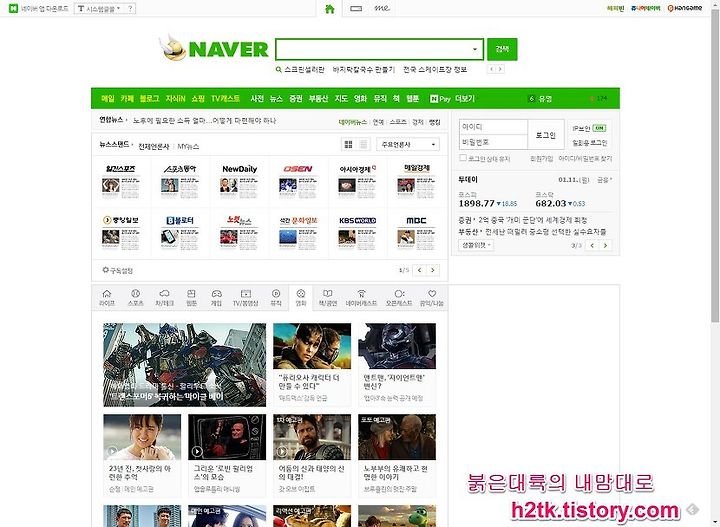This screenshot has height=527, width=720.
Task: Open 카페 in the green menu
Action: pos(127,98)
